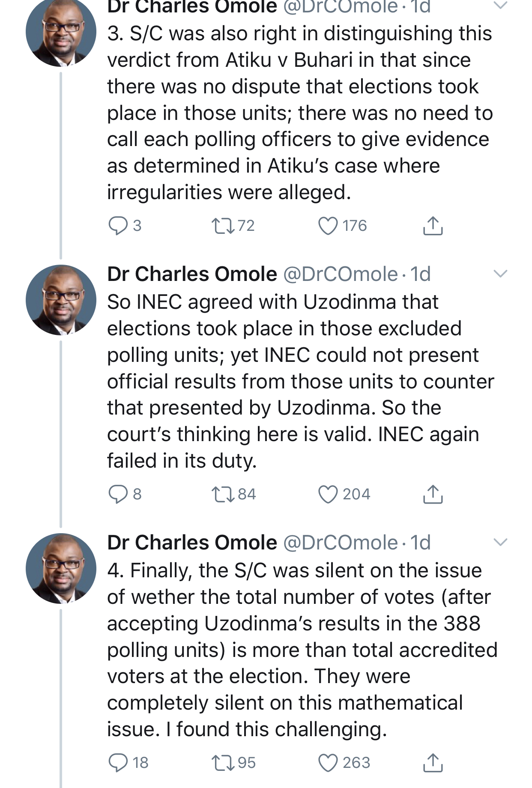Retweet the tweet with 84 retweets
This screenshot has height=788, width=532.
pos(223,494)
